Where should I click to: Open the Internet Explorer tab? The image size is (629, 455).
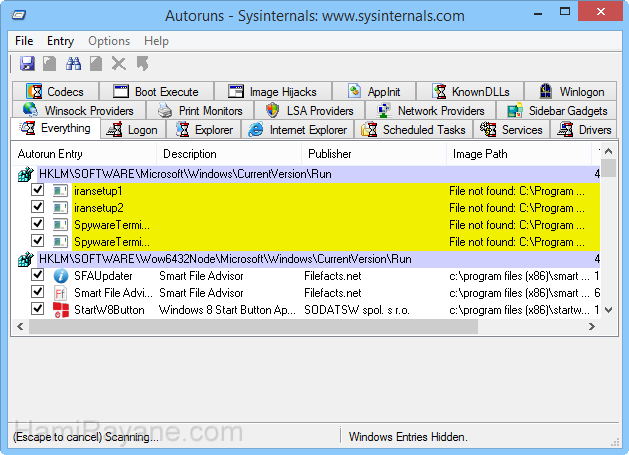point(298,130)
